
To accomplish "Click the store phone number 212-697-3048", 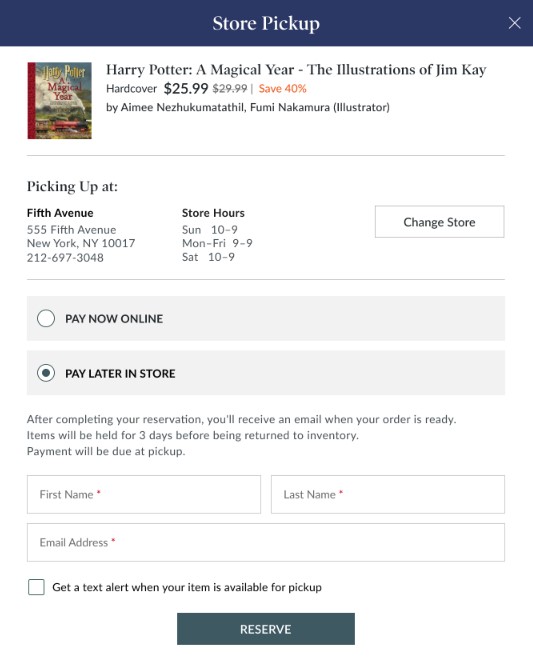I will click(65, 257).
